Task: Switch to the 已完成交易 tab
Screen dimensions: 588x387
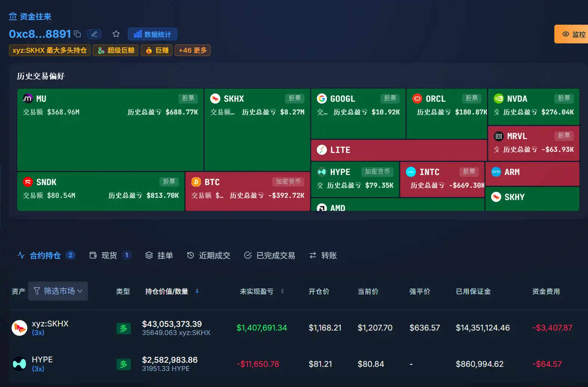Action: pyautogui.click(x=269, y=255)
